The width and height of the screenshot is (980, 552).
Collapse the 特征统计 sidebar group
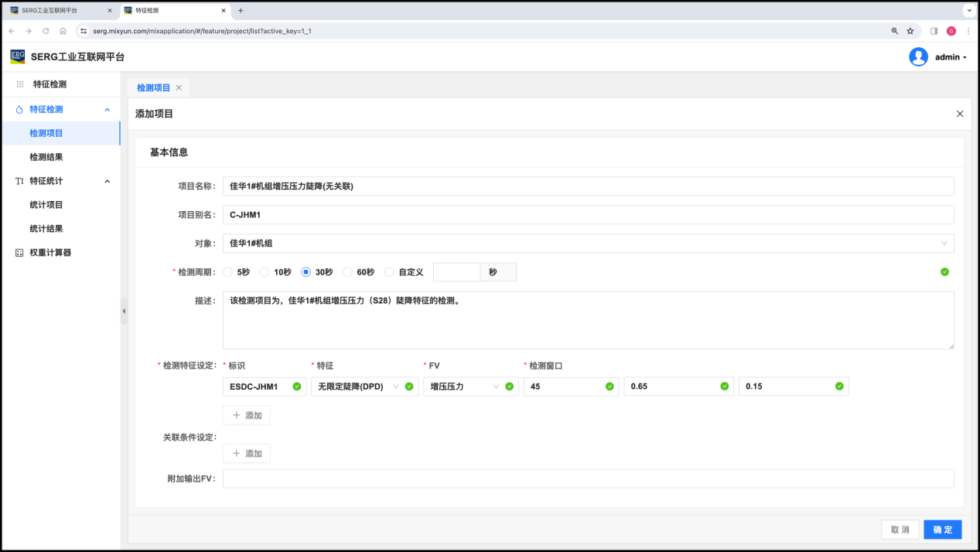pyautogui.click(x=107, y=181)
